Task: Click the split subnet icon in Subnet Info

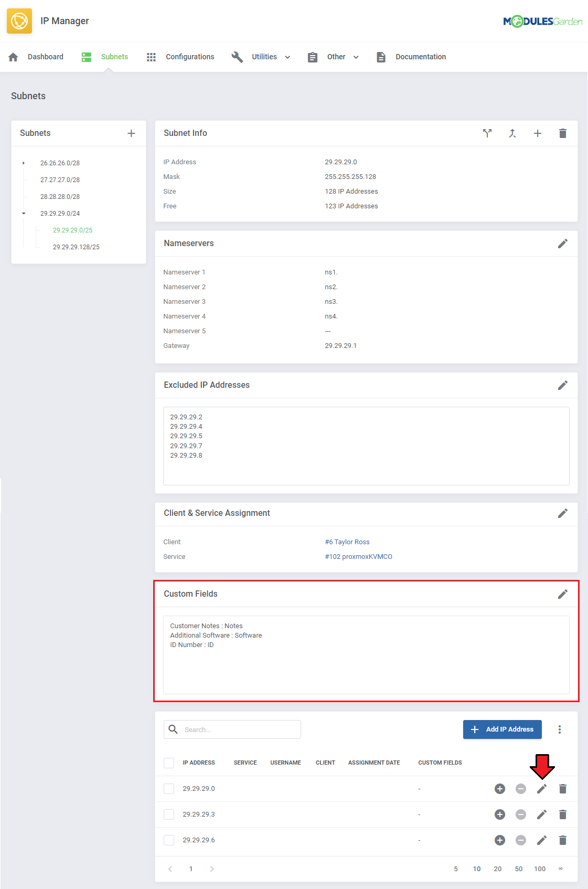Action: 487,133
